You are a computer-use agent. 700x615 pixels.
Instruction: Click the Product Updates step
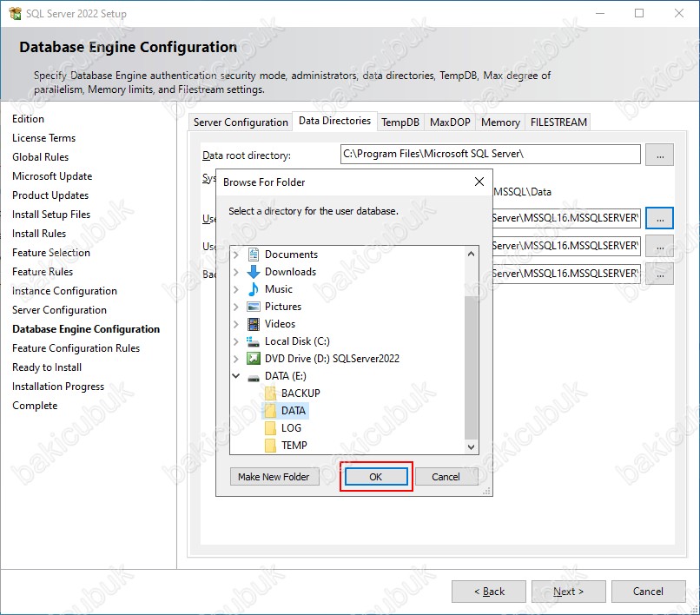point(50,195)
